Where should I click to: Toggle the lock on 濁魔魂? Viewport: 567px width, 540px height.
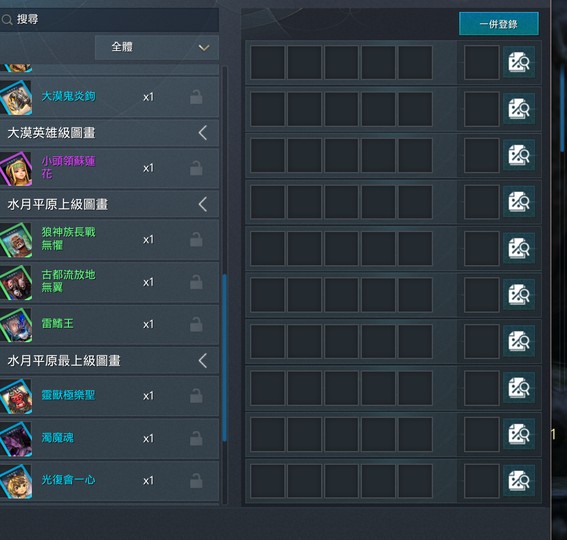coord(196,438)
